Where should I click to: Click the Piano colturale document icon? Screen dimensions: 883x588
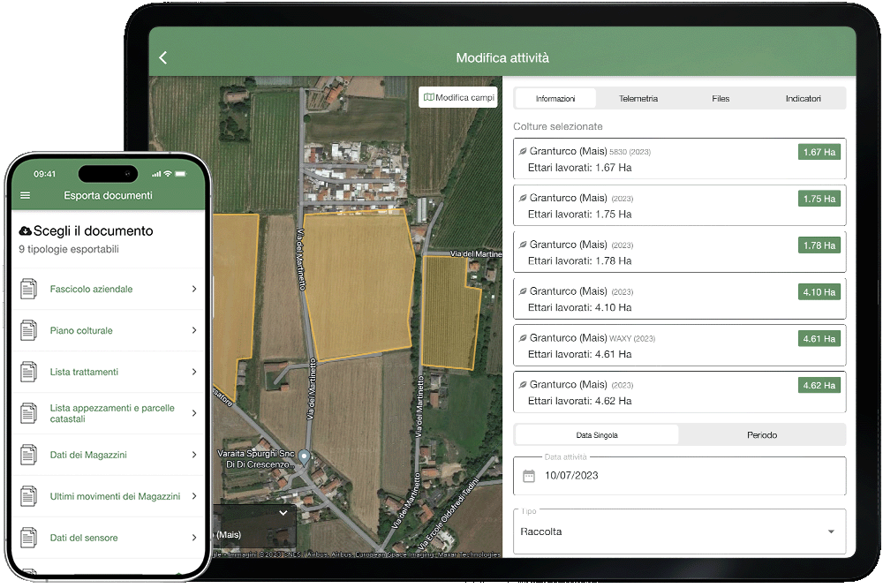click(29, 330)
